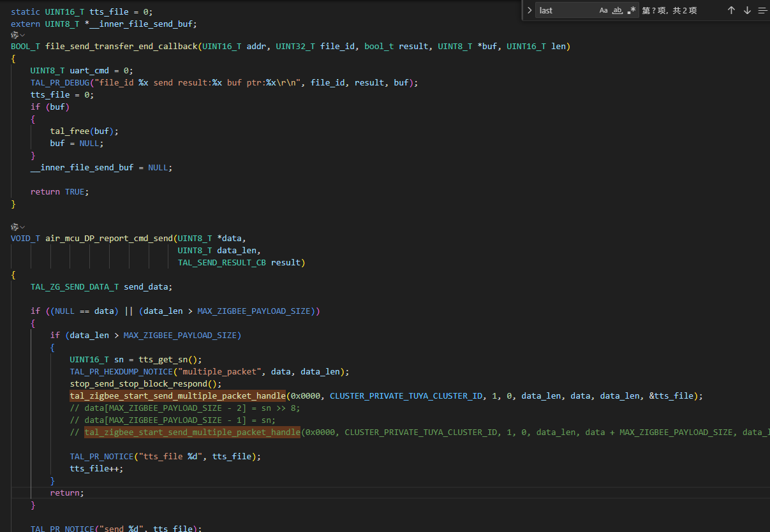
Task: Open chevron dropdown above air_mcu_DP_report_cmd_send
Action: [x=22, y=227]
